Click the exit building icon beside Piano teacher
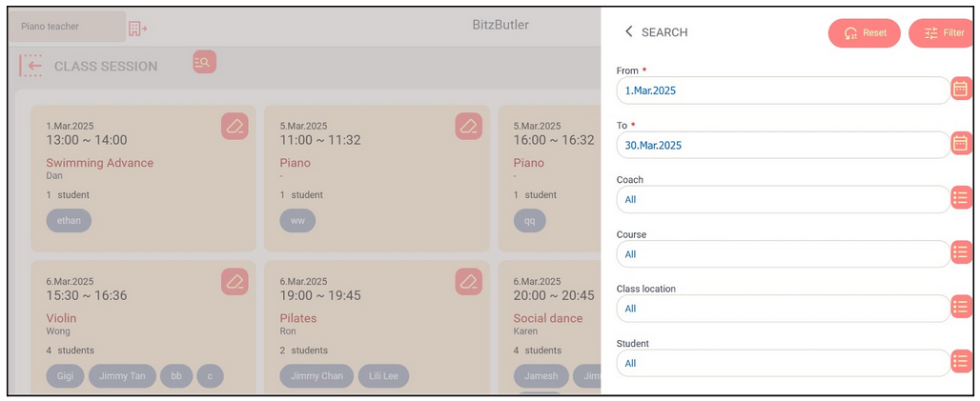 tap(138, 28)
